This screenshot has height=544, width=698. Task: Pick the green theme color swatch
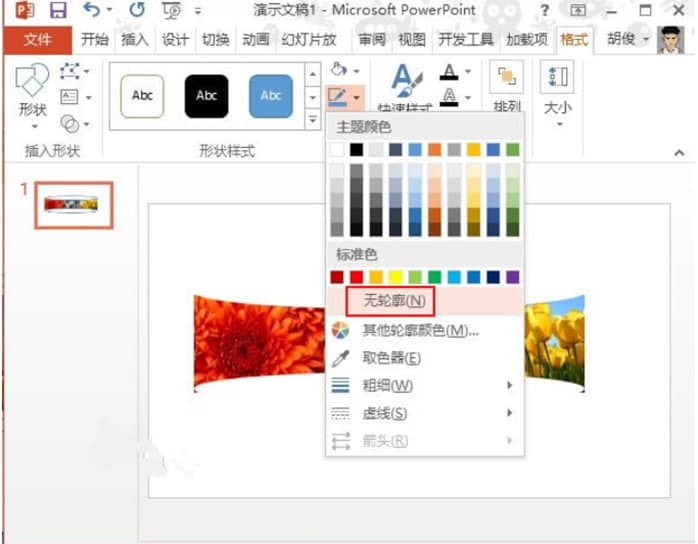(513, 150)
